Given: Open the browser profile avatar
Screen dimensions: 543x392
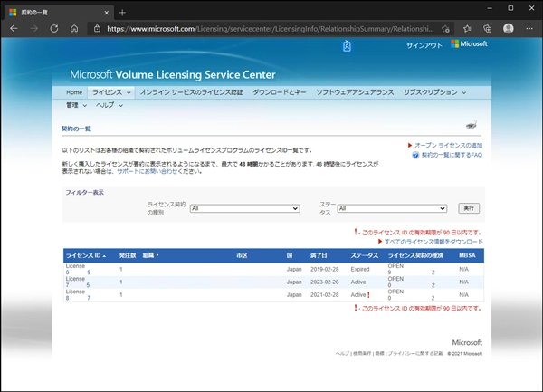Looking at the screenshot, I should point(509,29).
